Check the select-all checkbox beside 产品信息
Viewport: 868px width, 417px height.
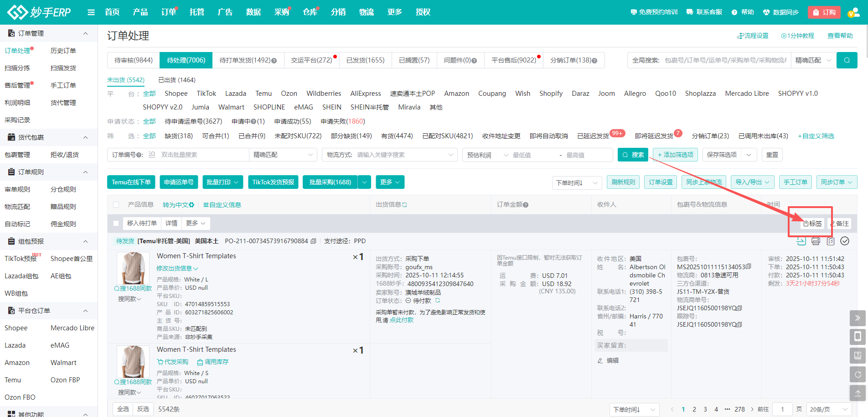(116, 205)
